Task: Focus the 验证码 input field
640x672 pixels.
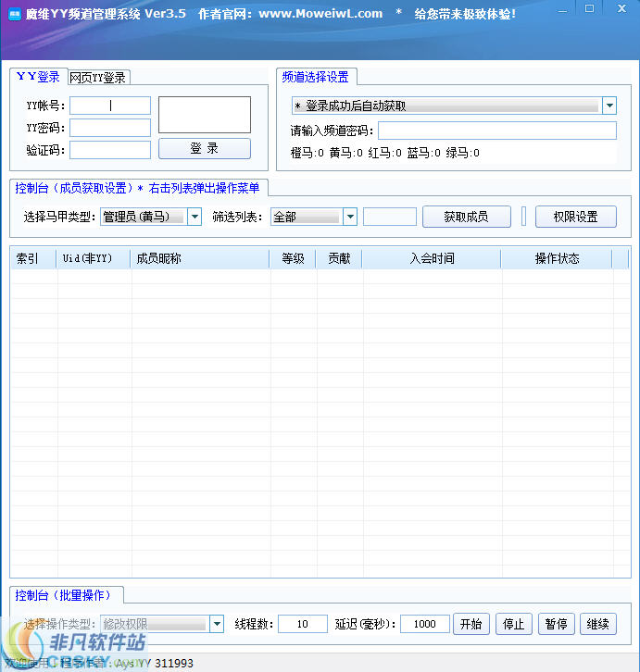Action: tap(110, 150)
